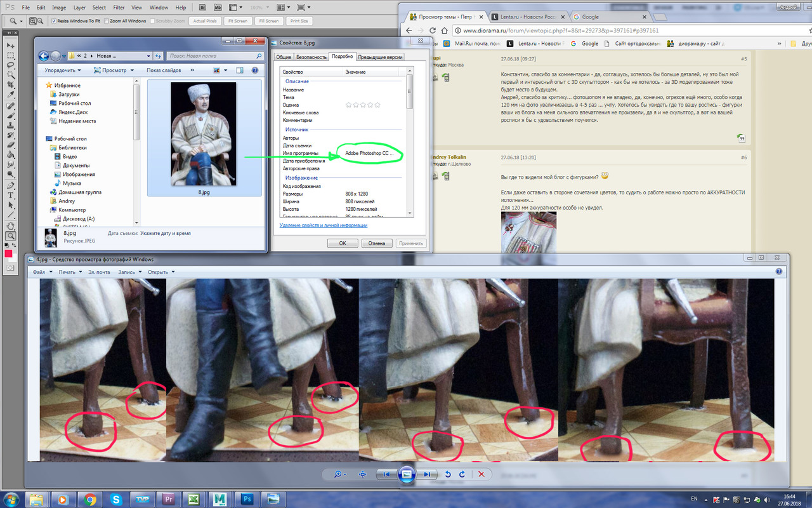The height and width of the screenshot is (508, 812).
Task: Click Fit Screen button in Photoshop
Action: pyautogui.click(x=237, y=21)
